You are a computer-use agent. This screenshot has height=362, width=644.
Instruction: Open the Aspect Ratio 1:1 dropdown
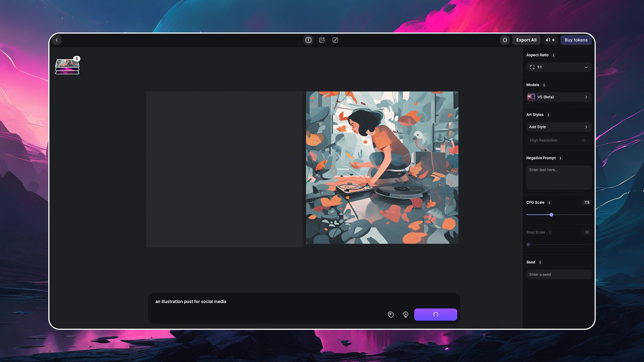click(558, 67)
